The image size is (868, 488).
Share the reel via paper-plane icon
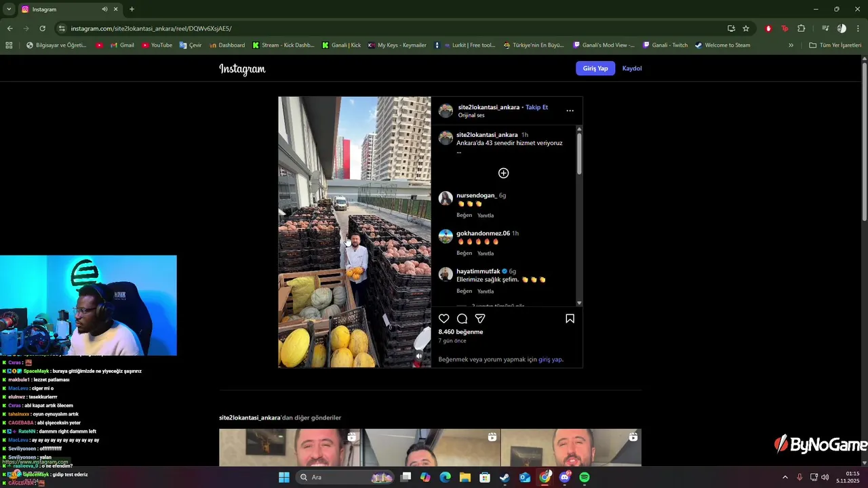(x=480, y=319)
